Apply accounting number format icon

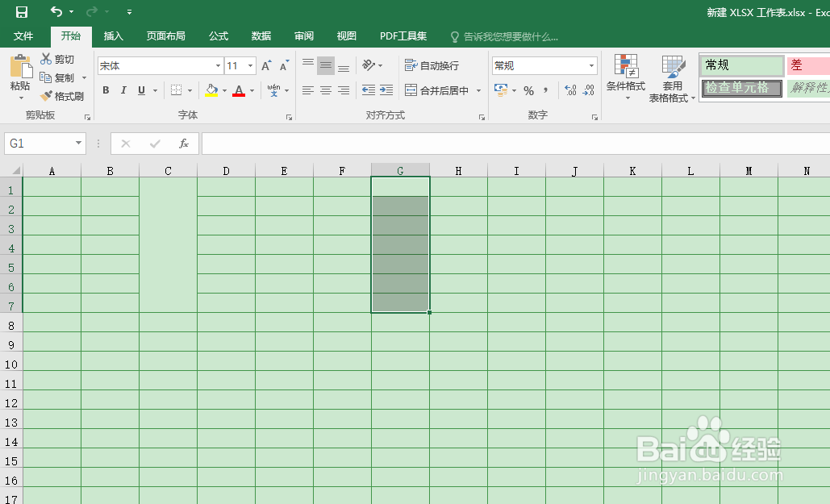(x=500, y=90)
